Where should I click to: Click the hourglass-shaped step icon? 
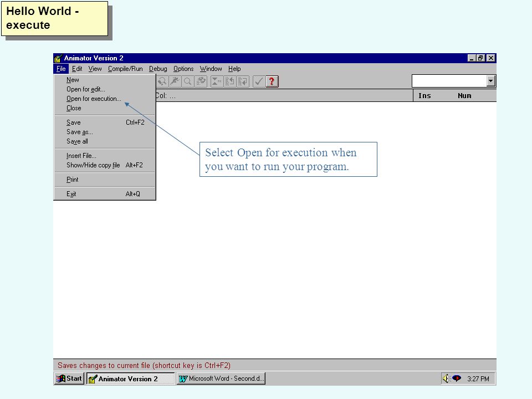click(217, 81)
